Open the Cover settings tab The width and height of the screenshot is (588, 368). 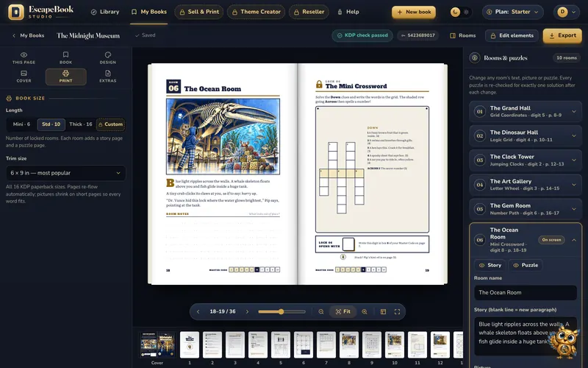point(24,77)
